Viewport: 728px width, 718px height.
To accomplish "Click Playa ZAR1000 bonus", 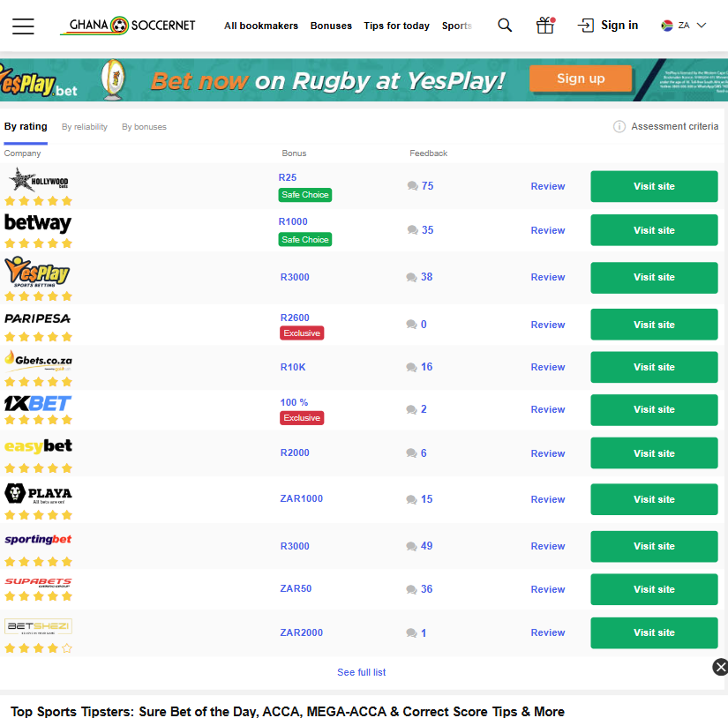I will point(301,499).
